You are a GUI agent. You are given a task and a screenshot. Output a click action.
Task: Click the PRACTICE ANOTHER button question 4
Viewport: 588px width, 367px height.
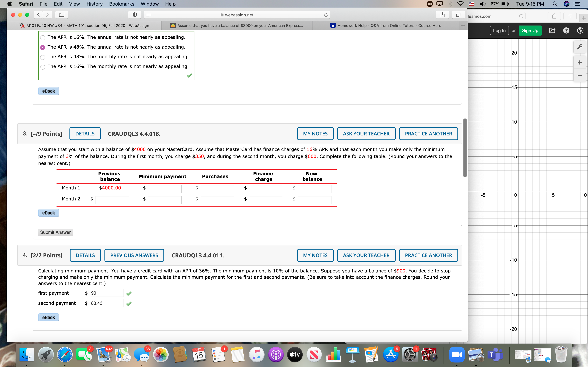(x=428, y=255)
